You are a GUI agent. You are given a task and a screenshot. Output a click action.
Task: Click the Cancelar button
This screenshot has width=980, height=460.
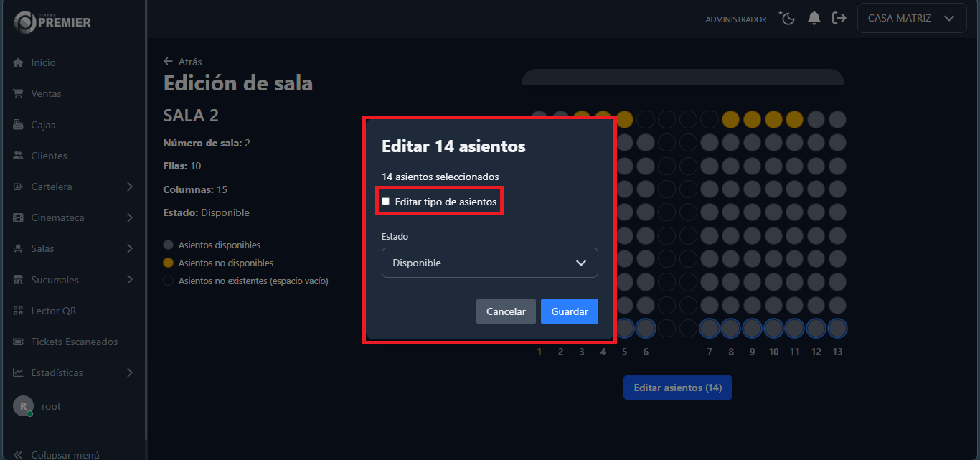pyautogui.click(x=506, y=311)
